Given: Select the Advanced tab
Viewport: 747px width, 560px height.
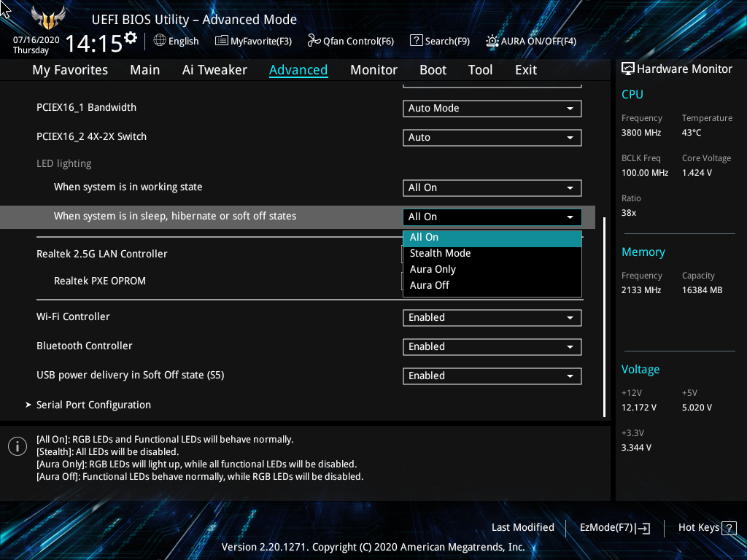Looking at the screenshot, I should click(x=298, y=70).
